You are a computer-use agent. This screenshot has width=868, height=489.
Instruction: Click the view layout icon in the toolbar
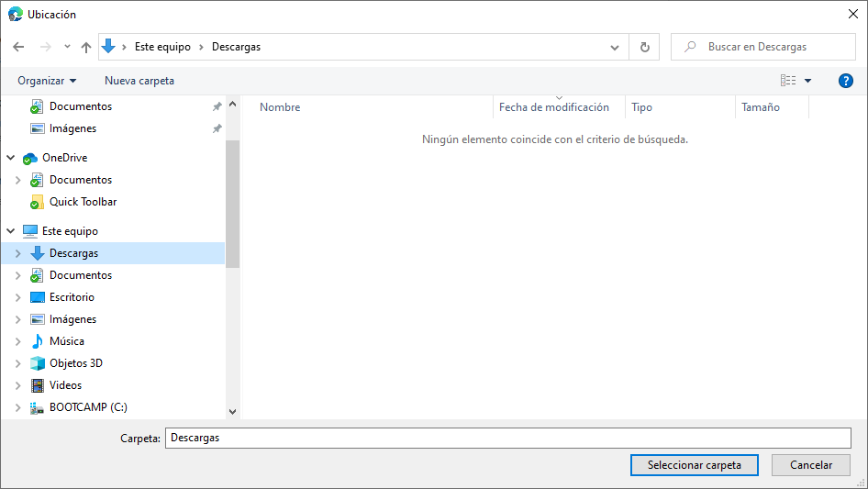(788, 81)
